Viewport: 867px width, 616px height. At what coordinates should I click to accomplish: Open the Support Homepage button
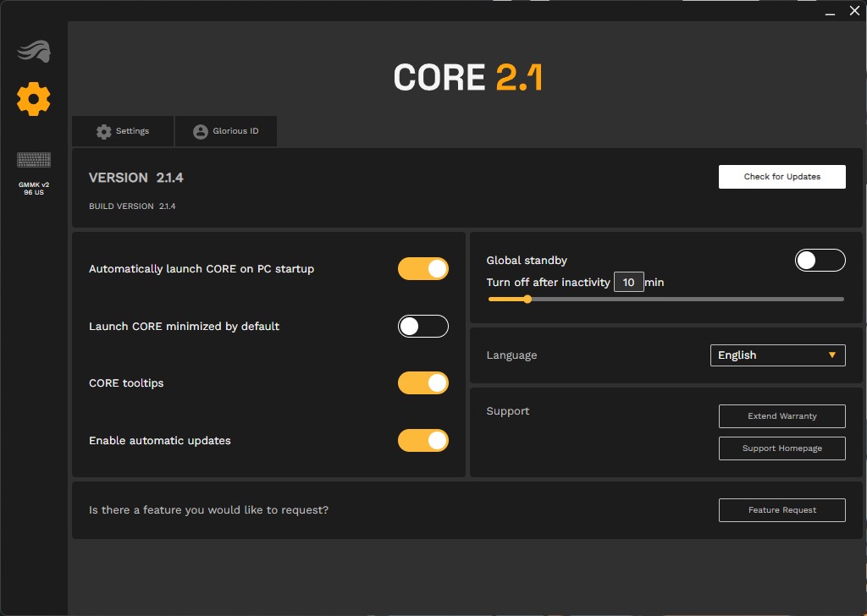(781, 448)
